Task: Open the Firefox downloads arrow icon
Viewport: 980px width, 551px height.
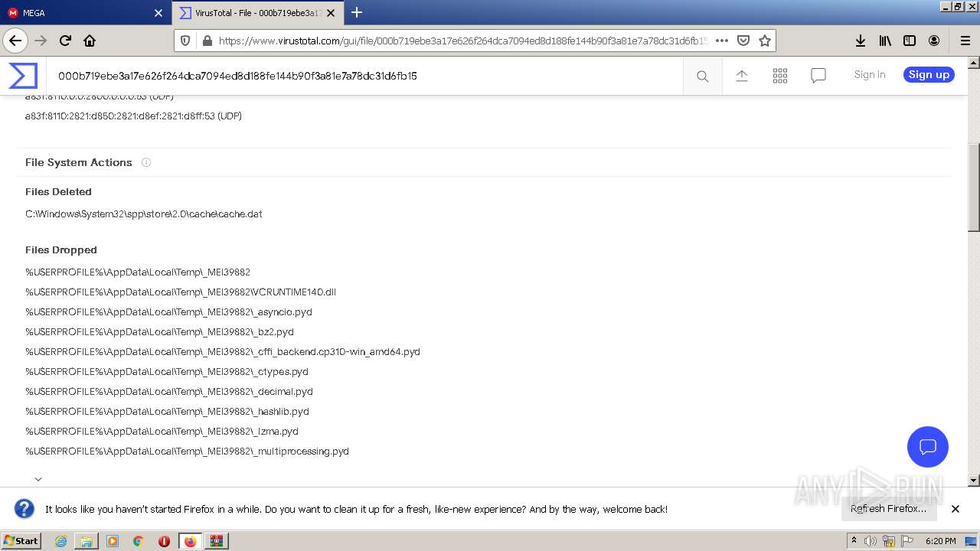Action: [861, 41]
